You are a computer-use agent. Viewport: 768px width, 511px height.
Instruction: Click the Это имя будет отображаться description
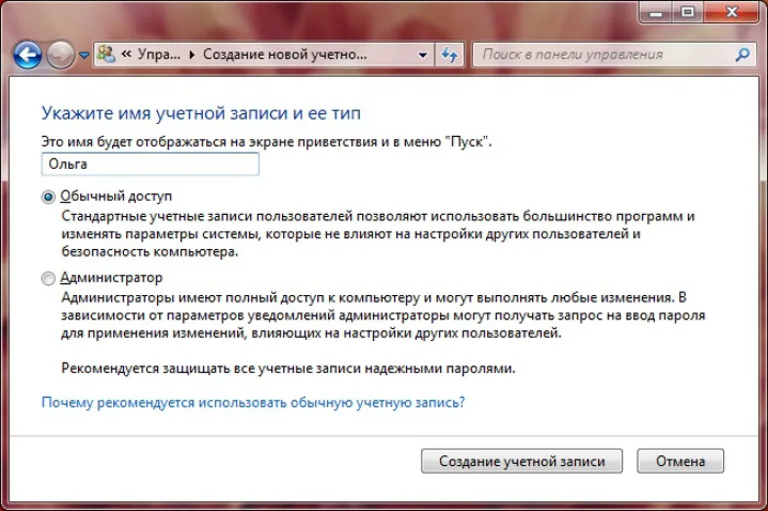[266, 142]
